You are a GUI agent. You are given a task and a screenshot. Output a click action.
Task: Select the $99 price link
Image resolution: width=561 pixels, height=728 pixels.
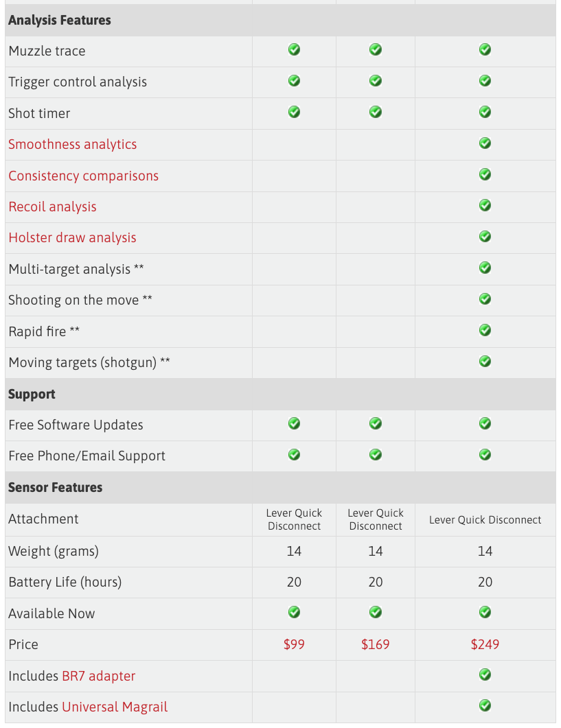[294, 644]
